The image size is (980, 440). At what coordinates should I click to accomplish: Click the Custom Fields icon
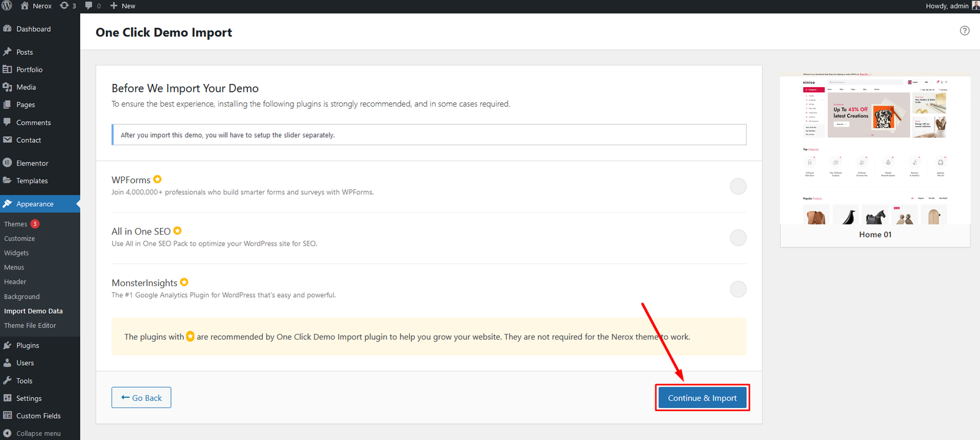point(7,415)
